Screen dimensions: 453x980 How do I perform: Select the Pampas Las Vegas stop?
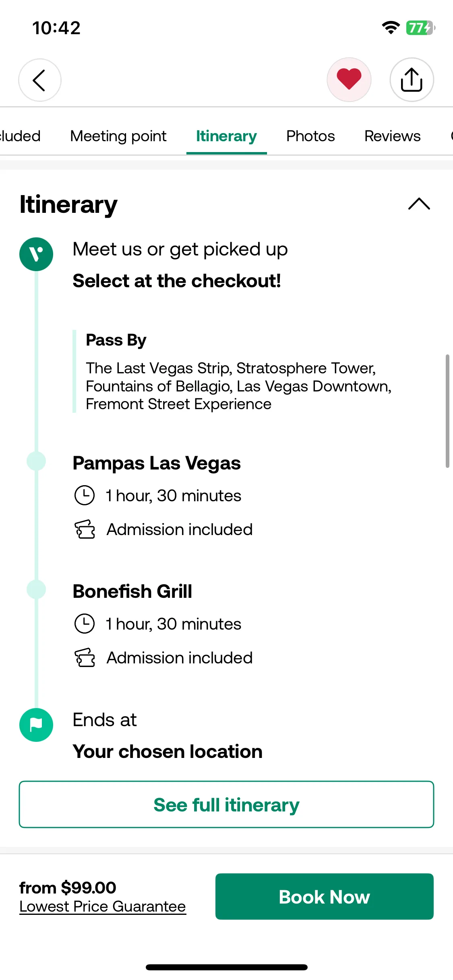point(157,463)
